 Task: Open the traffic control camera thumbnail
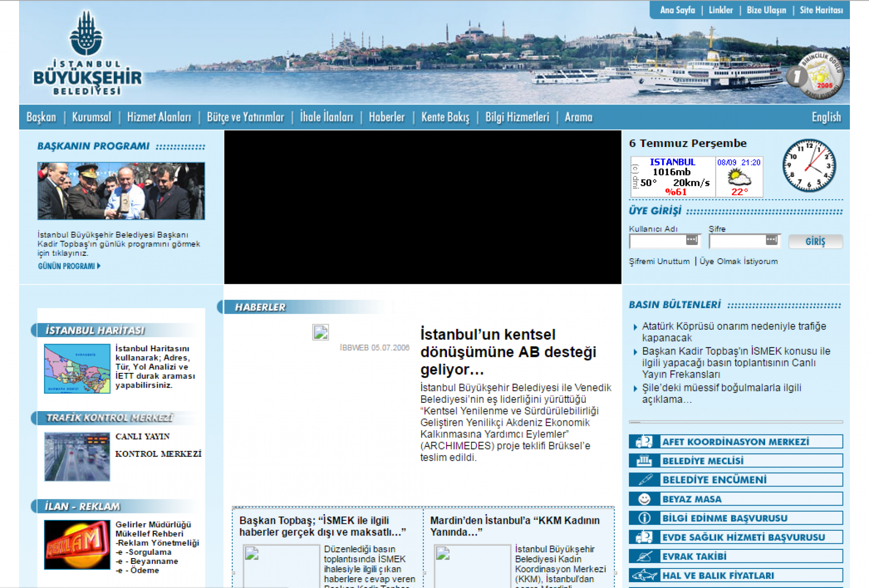click(x=77, y=457)
